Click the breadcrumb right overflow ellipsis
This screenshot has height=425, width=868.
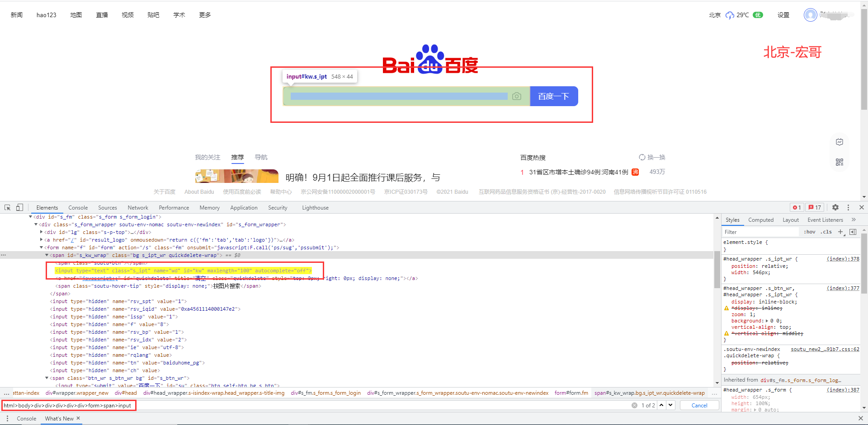(714, 393)
